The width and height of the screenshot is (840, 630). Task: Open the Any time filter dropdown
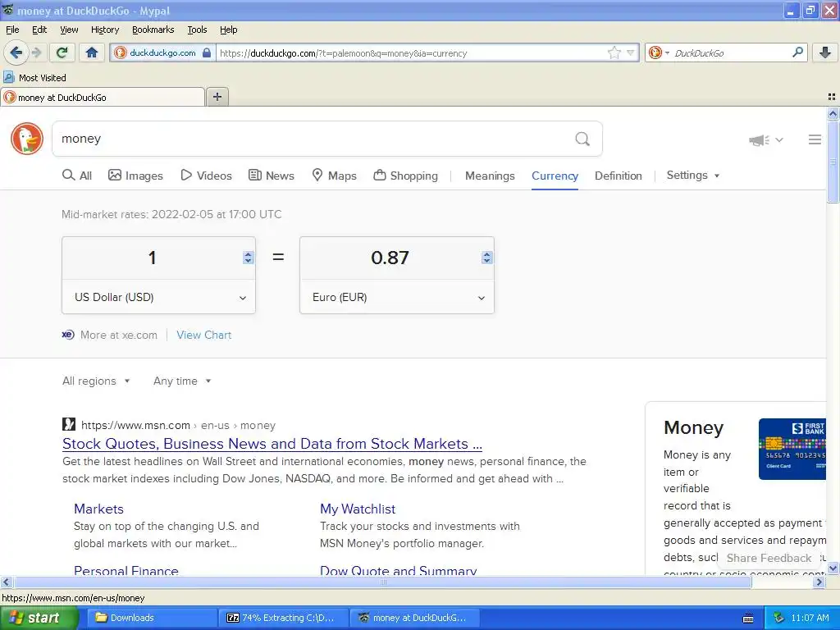click(x=182, y=381)
